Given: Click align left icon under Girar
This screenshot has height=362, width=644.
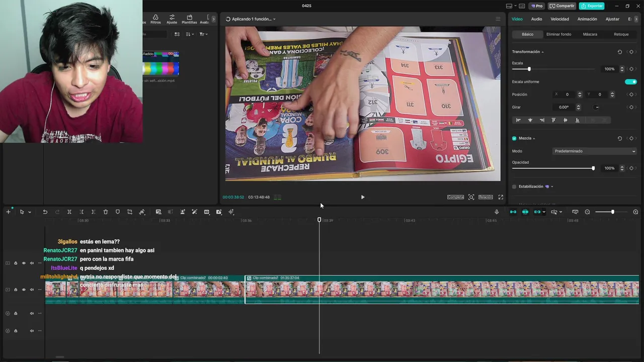Looking at the screenshot, I should click(518, 120).
